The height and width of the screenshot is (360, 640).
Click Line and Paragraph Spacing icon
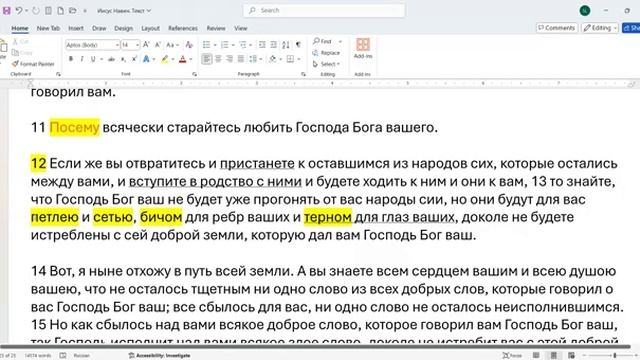pyautogui.click(x=253, y=59)
